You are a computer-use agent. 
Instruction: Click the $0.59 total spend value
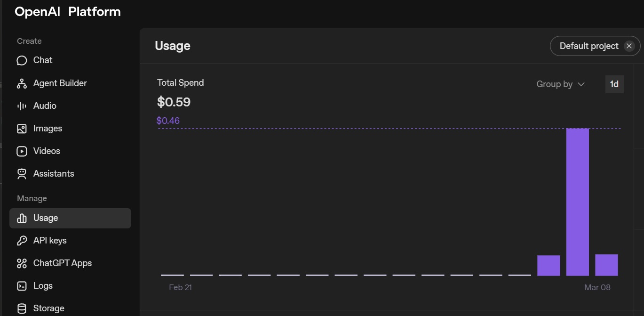click(x=174, y=102)
